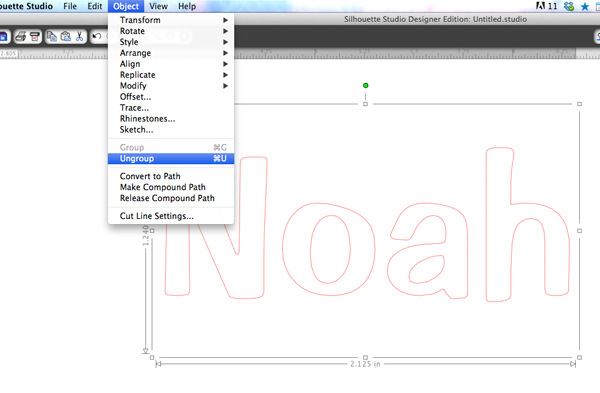Click the Save icon at toolbar left edge

pyautogui.click(x=3, y=36)
